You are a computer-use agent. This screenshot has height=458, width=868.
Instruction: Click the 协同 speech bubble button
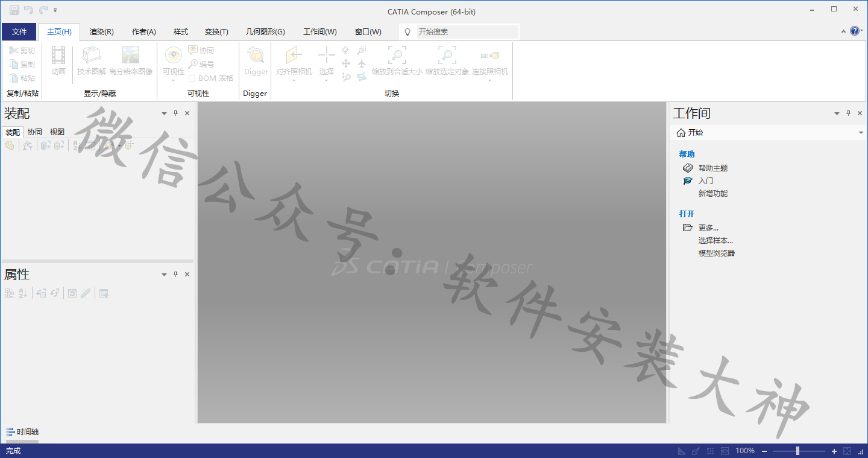tap(201, 50)
